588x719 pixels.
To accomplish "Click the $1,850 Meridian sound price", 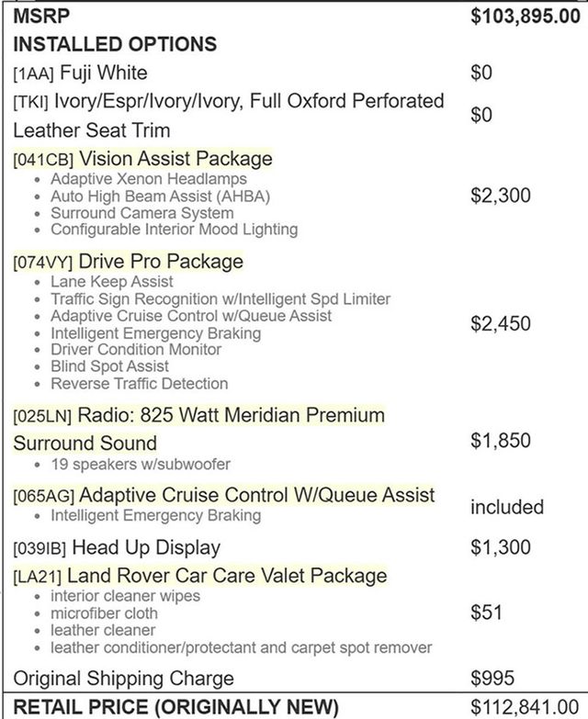I will click(501, 441).
